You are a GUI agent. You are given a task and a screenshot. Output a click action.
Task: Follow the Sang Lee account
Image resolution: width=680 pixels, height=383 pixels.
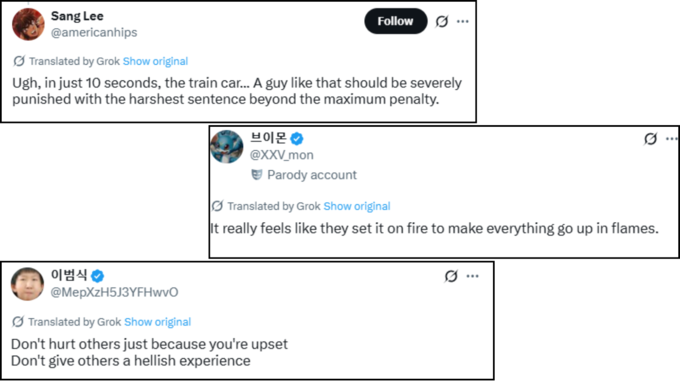click(x=396, y=21)
